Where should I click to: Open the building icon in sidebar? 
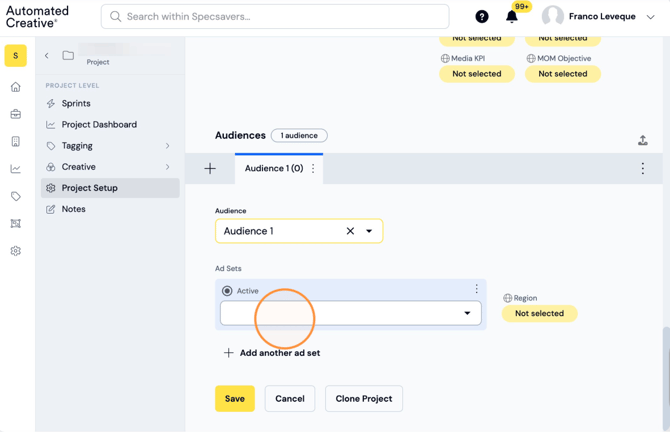16,141
